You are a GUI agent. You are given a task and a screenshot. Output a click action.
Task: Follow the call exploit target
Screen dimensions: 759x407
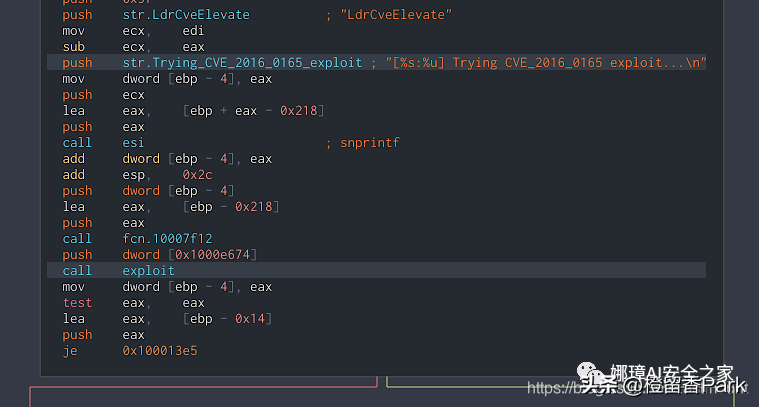click(x=148, y=271)
